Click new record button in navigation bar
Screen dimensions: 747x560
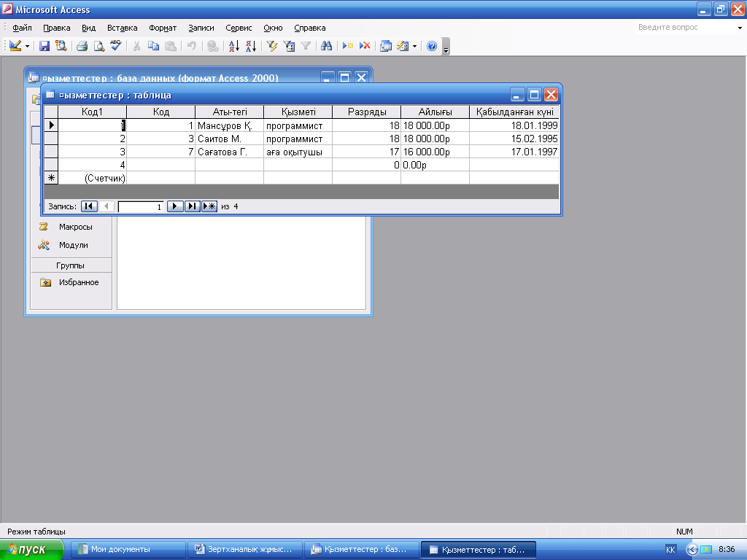209,206
